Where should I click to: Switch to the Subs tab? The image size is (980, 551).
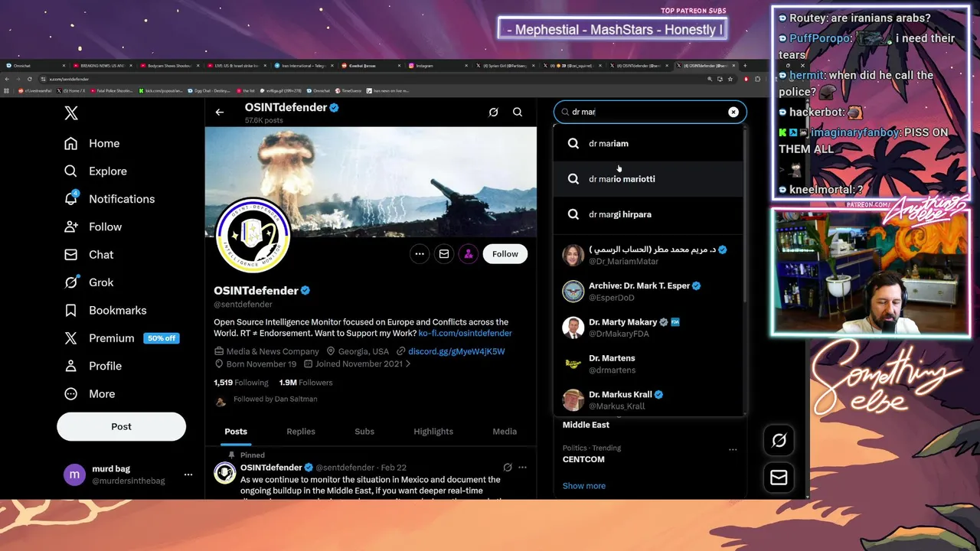(x=364, y=432)
